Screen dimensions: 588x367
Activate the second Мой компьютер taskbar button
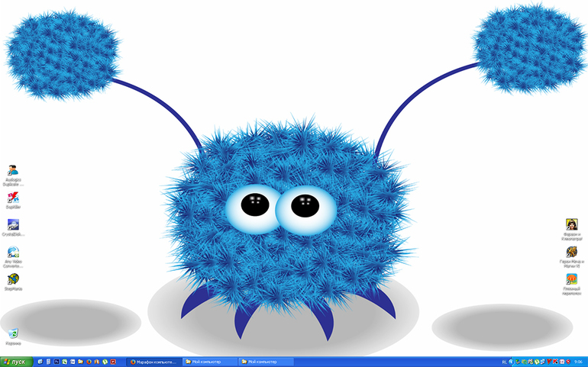click(x=266, y=362)
